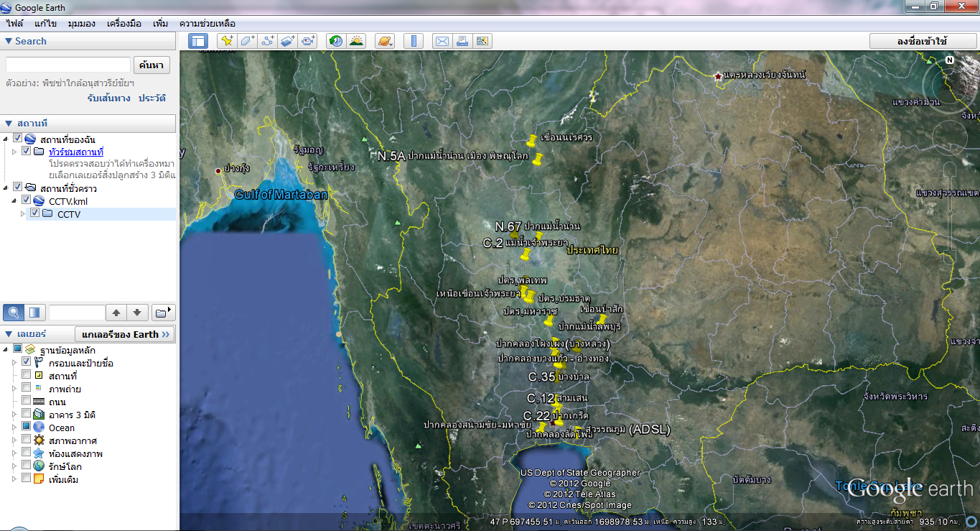This screenshot has height=531, width=980.
Task: Hide the sidebar using the panel icon
Action: pyautogui.click(x=200, y=41)
